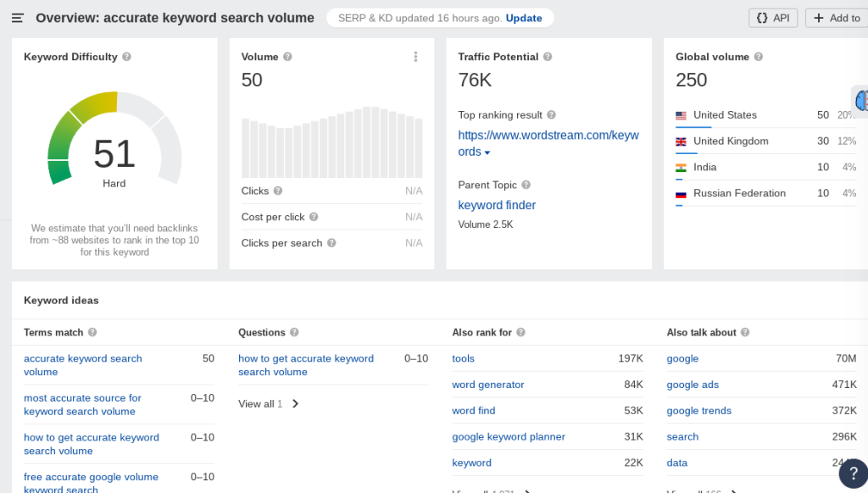
Task: Expand View all questions chevron
Action: [x=295, y=404]
